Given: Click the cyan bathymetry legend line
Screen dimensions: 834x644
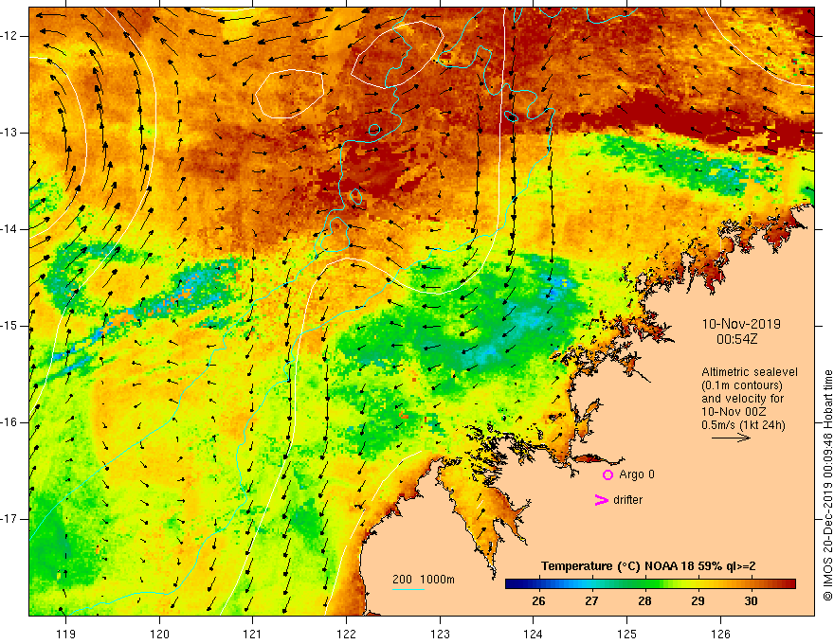Looking at the screenshot, I should pos(408,589).
